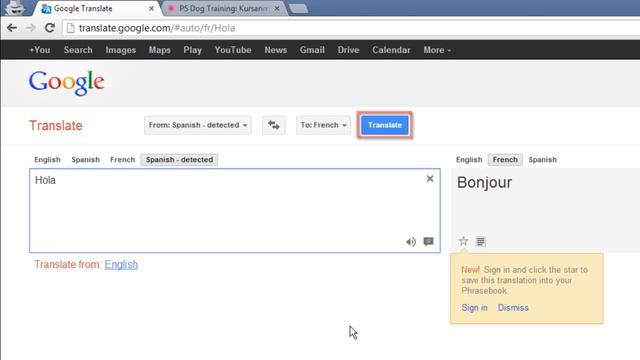
Task: Select Spanish - detected source button
Action: tap(179, 160)
